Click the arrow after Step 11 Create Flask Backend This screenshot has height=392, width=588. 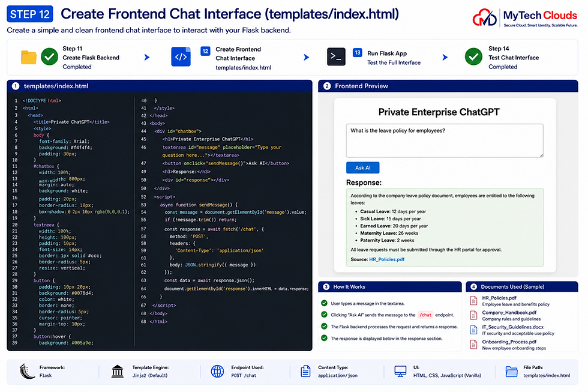147,57
